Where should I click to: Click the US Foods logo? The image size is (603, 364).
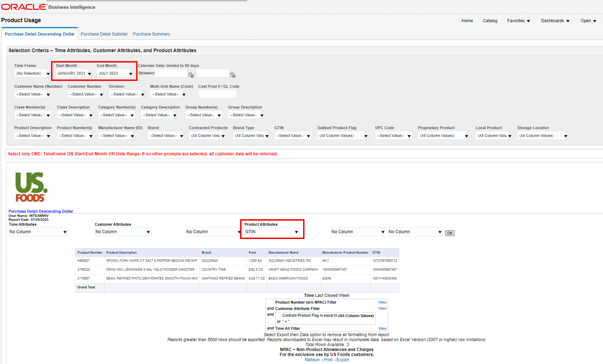point(29,186)
